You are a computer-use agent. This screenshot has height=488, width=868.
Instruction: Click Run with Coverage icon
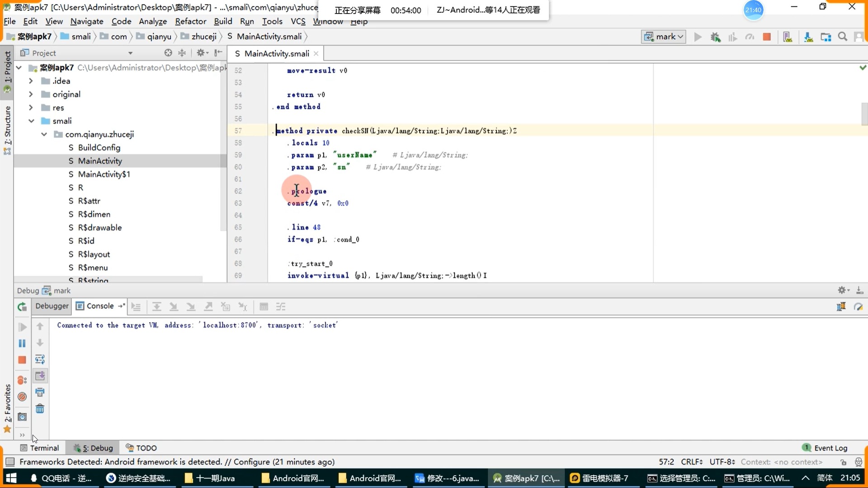tap(732, 37)
